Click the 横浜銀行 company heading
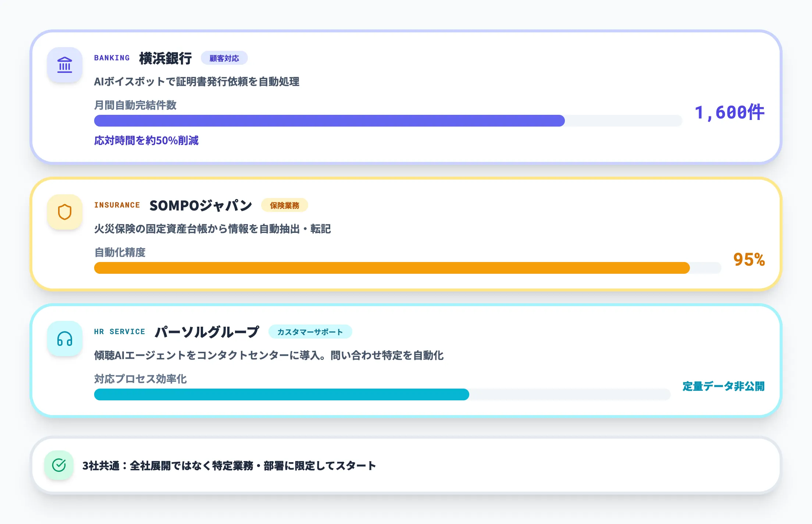812x524 pixels. [x=165, y=58]
